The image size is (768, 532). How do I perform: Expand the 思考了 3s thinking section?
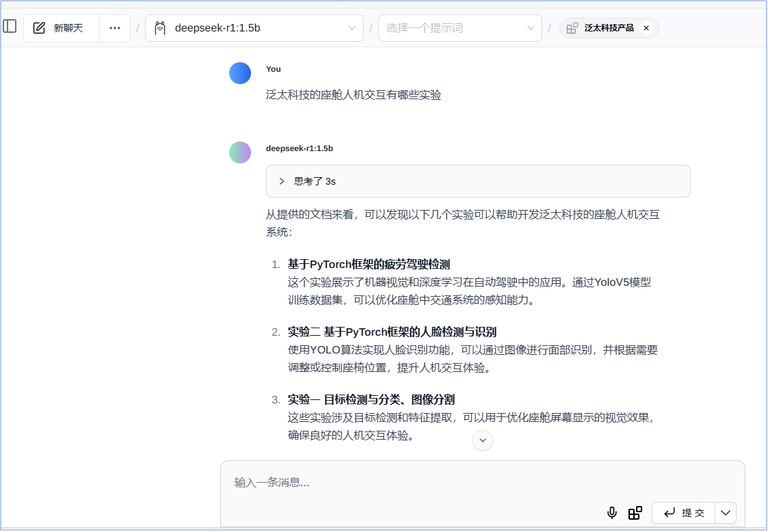tap(478, 181)
